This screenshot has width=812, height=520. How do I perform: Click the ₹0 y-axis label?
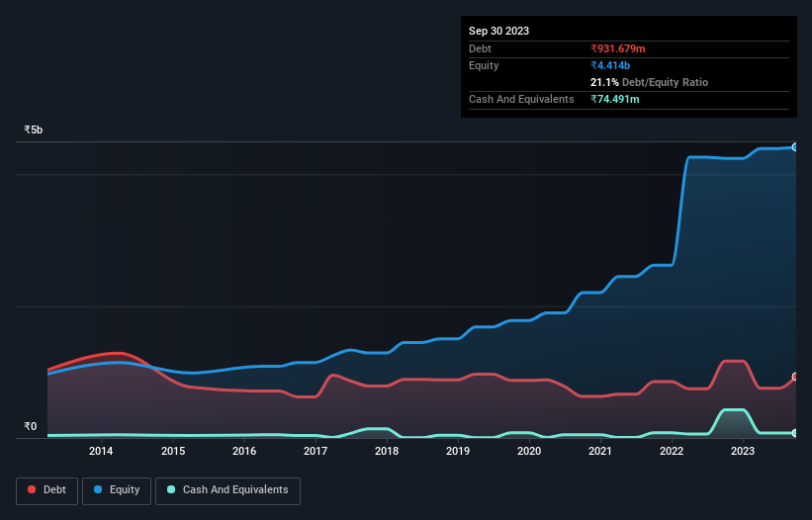(31, 426)
